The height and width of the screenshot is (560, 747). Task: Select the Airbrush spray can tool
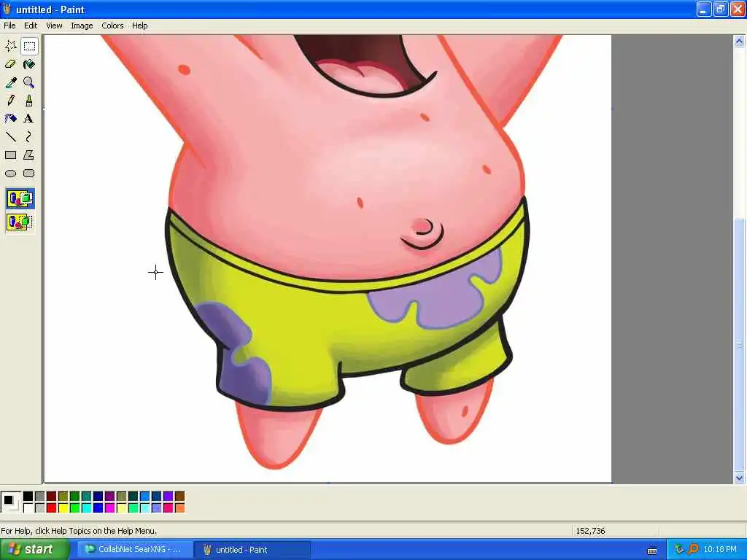click(x=10, y=119)
